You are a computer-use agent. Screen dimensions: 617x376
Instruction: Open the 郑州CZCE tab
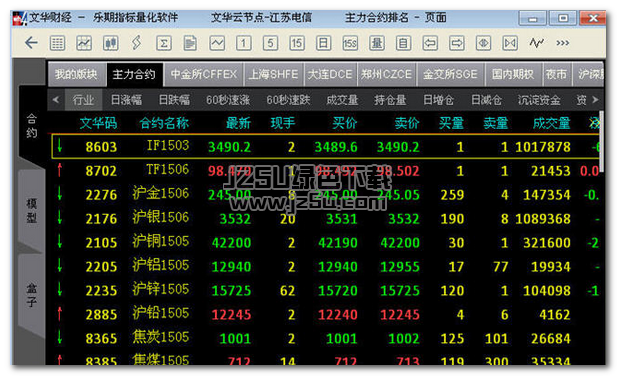pos(387,74)
